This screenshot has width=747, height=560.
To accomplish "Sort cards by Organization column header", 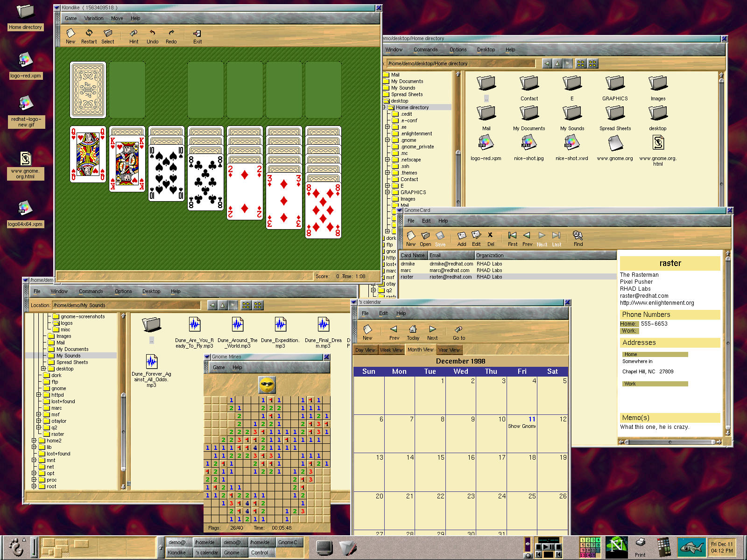I will tap(545, 255).
